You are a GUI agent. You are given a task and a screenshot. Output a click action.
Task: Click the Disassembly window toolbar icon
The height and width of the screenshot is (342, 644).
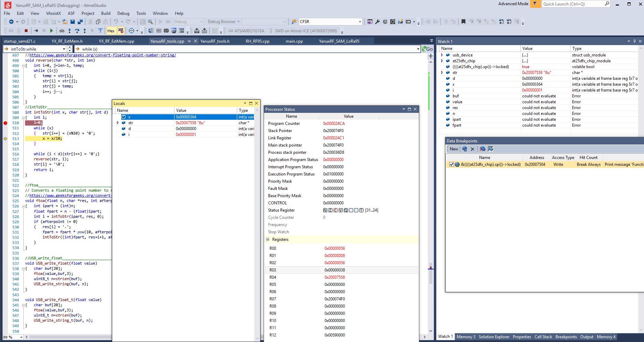tap(151, 31)
